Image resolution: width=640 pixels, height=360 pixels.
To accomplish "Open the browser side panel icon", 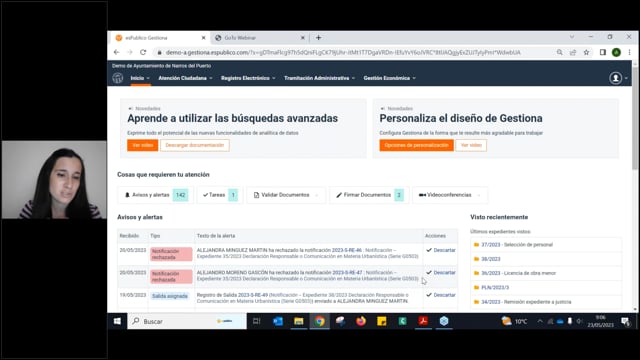I will tap(602, 52).
